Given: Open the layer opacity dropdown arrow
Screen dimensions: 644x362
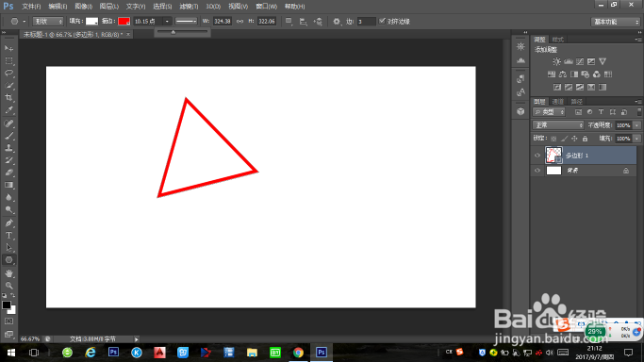Looking at the screenshot, I should tap(637, 125).
